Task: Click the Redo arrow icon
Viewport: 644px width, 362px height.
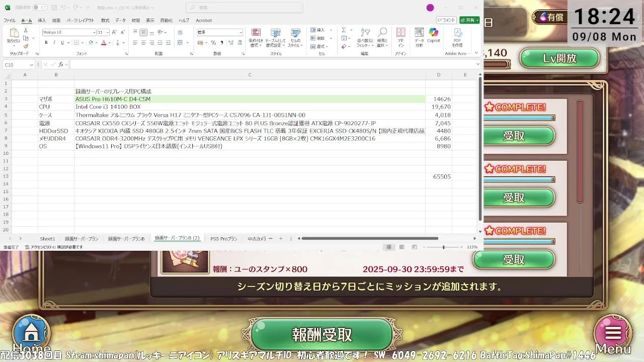Action: pyautogui.click(x=75, y=8)
